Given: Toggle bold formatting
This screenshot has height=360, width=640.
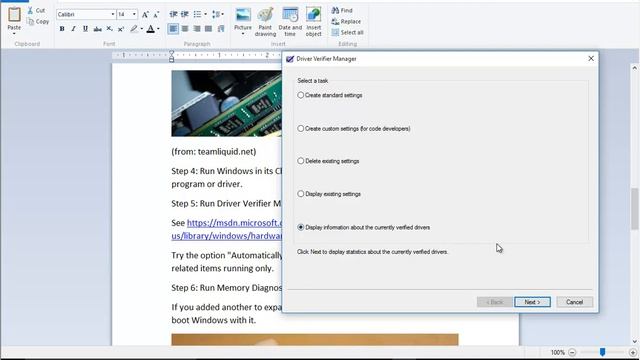Looking at the screenshot, I should click(x=62, y=29).
